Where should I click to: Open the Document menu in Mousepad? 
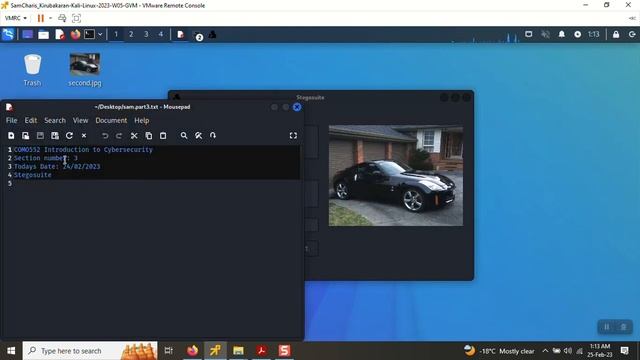coord(111,120)
